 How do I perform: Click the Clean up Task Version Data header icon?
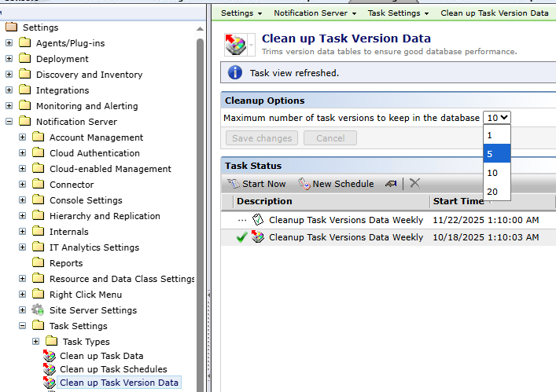coord(236,45)
